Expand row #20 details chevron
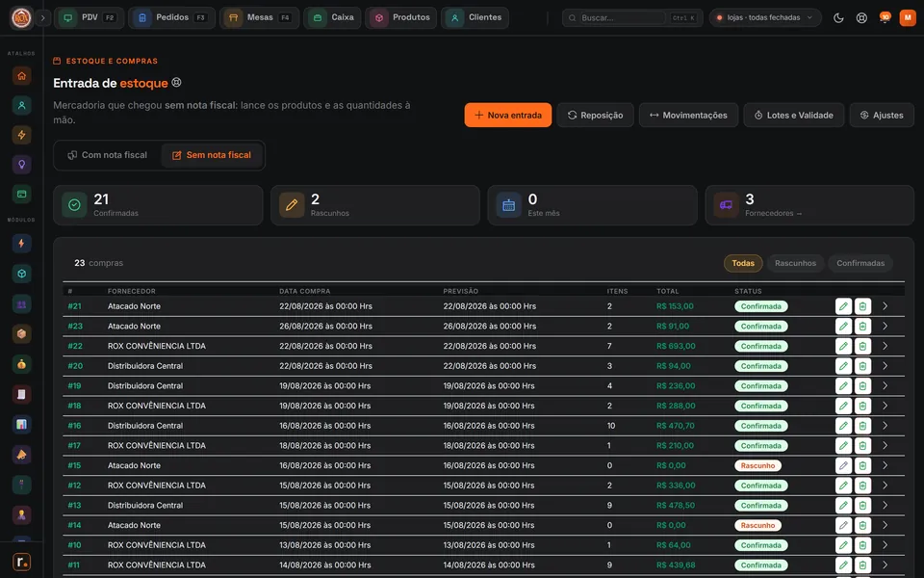The image size is (924, 578). (x=885, y=366)
